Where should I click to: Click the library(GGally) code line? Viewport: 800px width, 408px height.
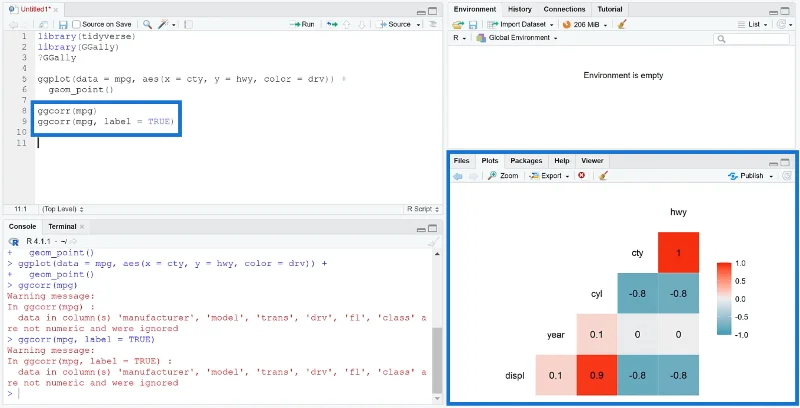(78, 47)
